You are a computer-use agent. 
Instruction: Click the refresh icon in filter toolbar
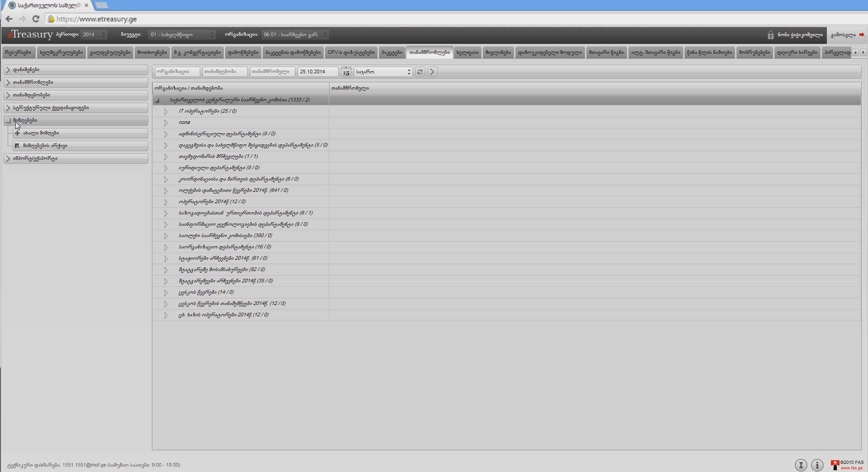click(420, 72)
